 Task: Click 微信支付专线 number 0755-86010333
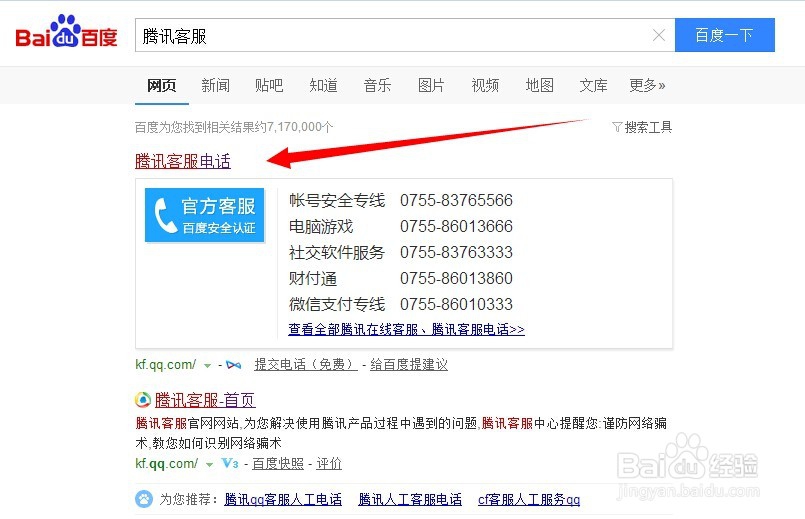pyautogui.click(x=456, y=304)
